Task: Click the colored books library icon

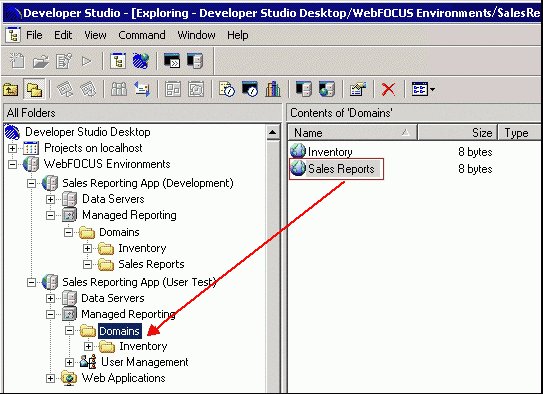Action: 273,89
